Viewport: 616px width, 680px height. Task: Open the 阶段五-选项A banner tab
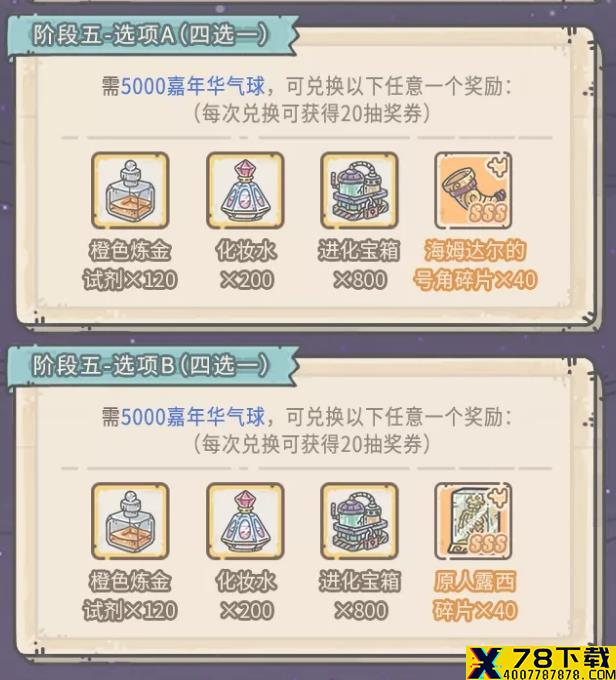152,36
